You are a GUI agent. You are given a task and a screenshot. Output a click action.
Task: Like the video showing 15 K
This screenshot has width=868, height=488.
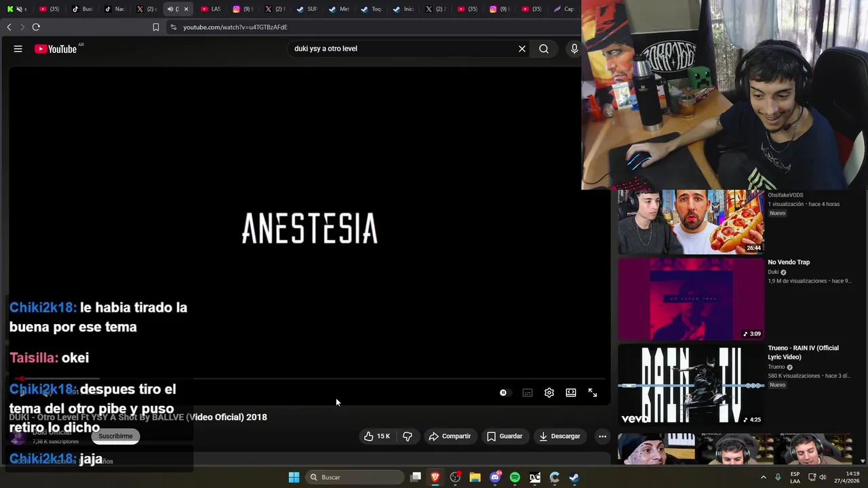[x=377, y=436]
